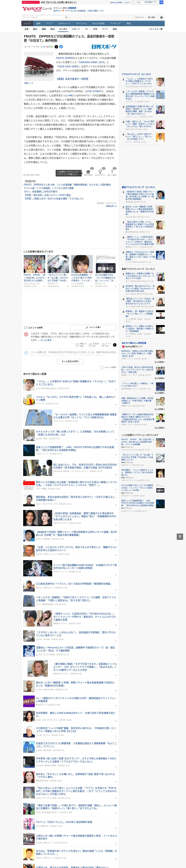
Task: Open the ランキング tab
Action: click(x=115, y=24)
